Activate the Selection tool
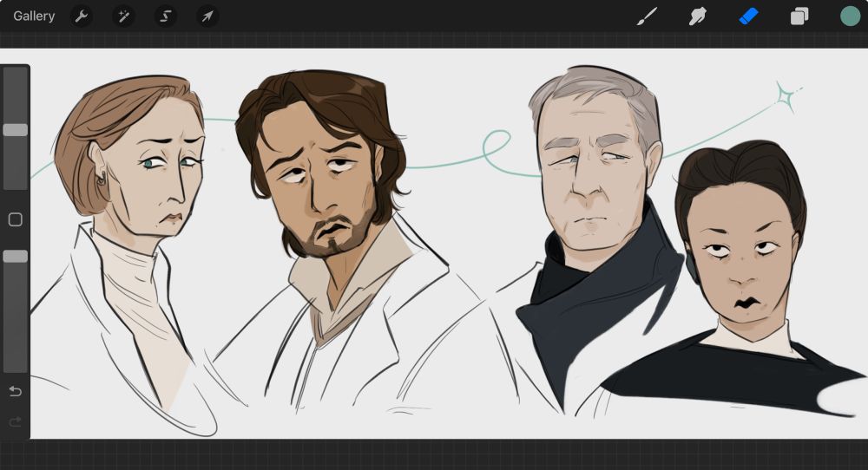868x470 pixels. point(165,16)
